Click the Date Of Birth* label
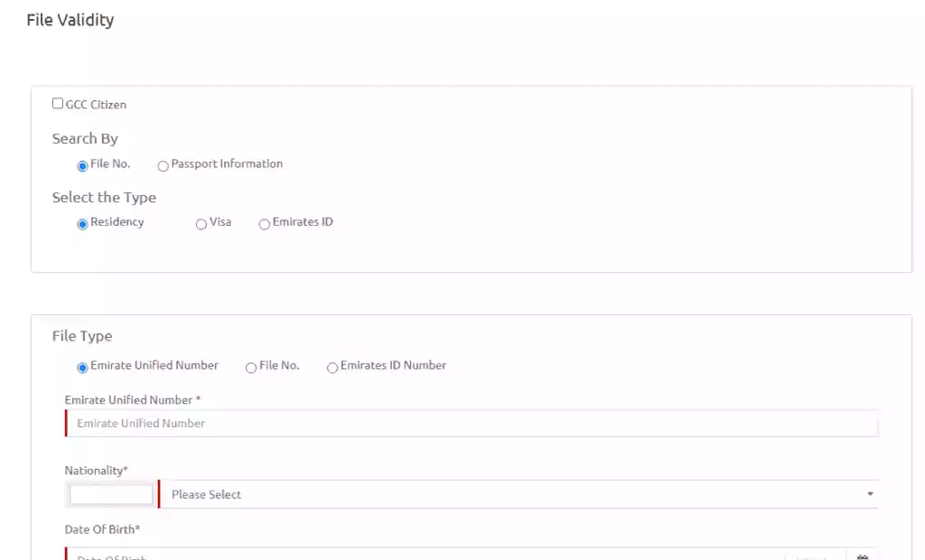Image resolution: width=925 pixels, height=560 pixels. click(102, 529)
